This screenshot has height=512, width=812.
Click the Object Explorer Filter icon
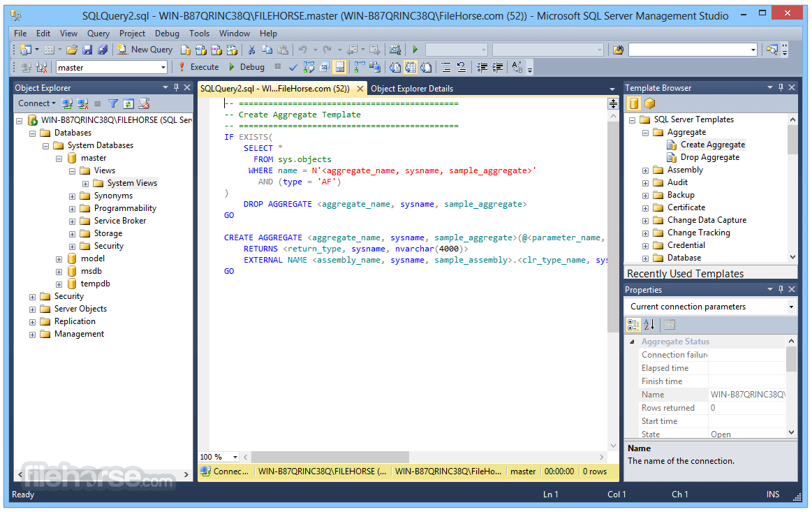tap(113, 103)
